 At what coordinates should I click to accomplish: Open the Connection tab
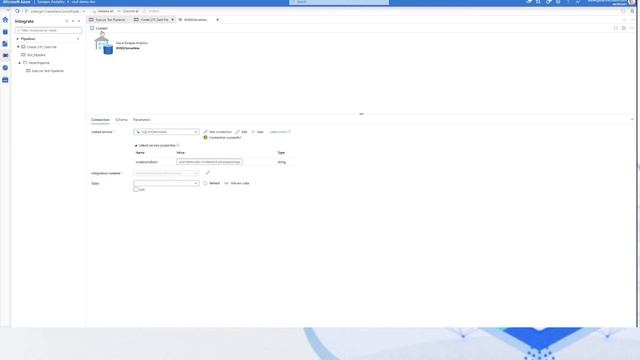click(x=100, y=120)
